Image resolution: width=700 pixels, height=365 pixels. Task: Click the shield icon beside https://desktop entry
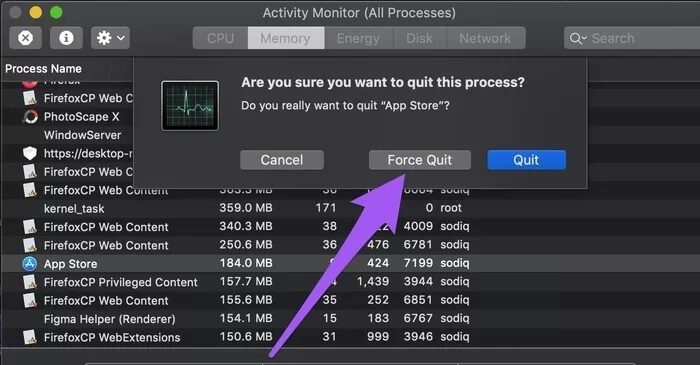pyautogui.click(x=30, y=153)
